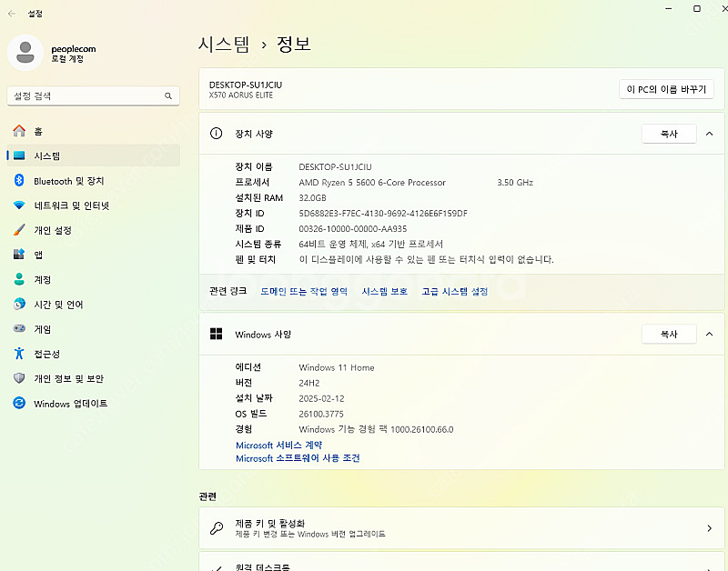728x571 pixels.
Task: Copy Windows specifications with 복사 button
Action: (x=669, y=334)
